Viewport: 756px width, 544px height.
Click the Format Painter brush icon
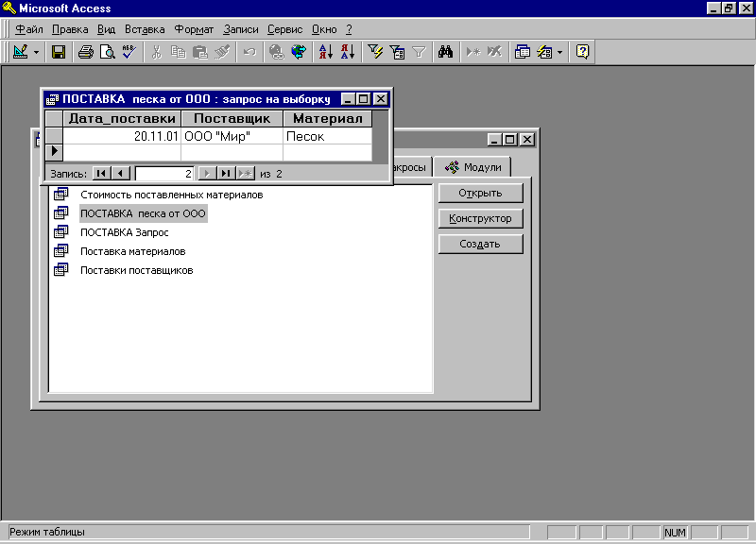[x=222, y=52]
